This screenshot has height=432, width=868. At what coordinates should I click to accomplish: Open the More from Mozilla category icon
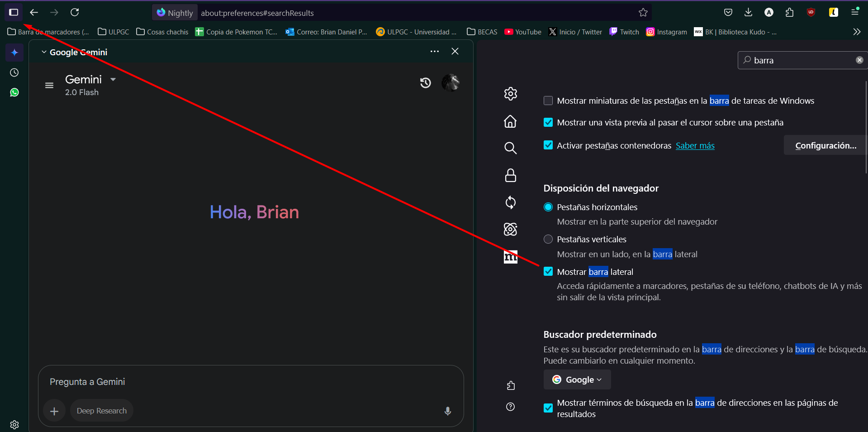point(511,257)
